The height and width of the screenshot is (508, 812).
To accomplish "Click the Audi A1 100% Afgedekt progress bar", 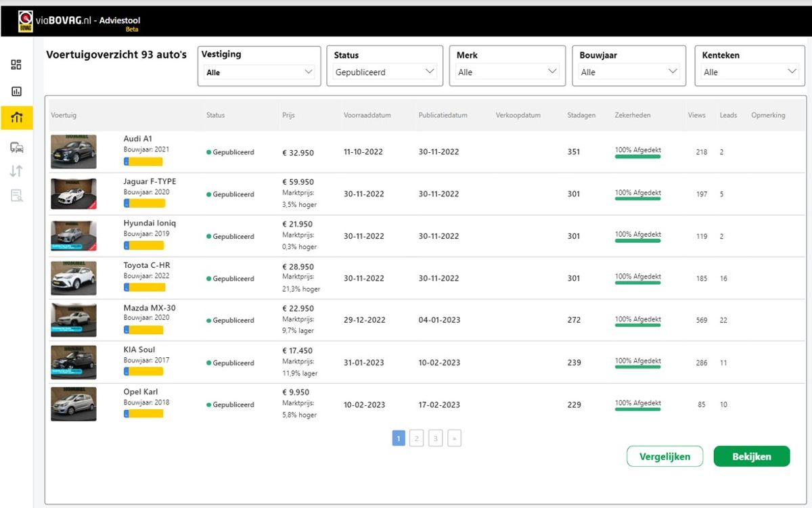I will point(637,156).
